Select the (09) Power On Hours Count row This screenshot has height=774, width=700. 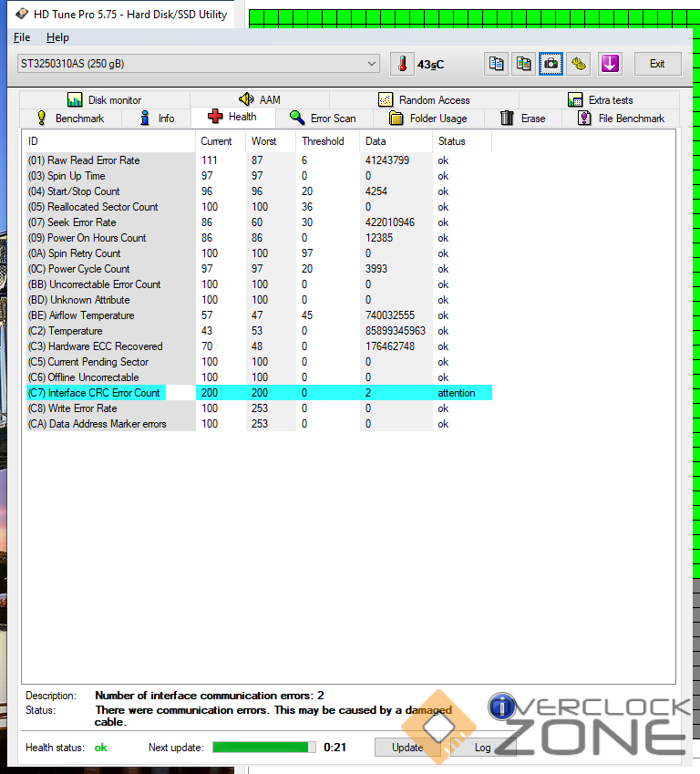coord(259,238)
